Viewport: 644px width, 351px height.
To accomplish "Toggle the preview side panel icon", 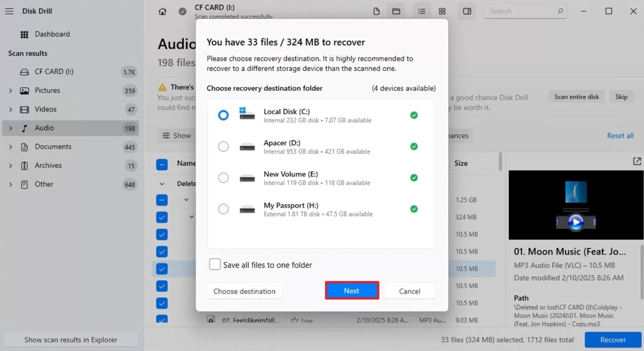I will click(467, 11).
